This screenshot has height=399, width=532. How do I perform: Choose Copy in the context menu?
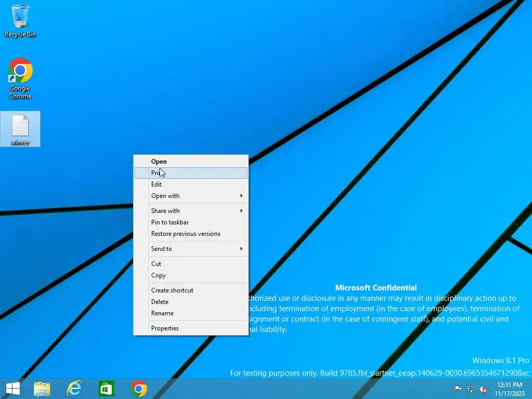[x=191, y=275]
